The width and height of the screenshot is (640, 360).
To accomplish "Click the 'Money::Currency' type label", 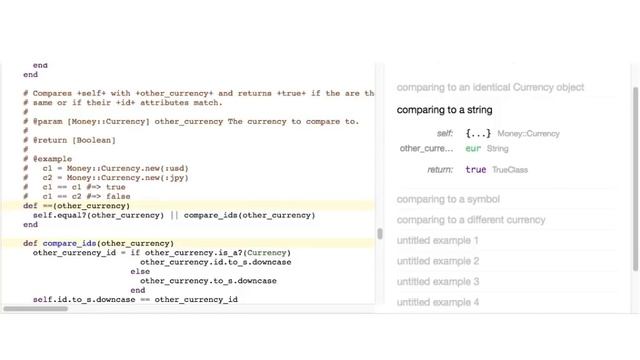I will click(528, 133).
